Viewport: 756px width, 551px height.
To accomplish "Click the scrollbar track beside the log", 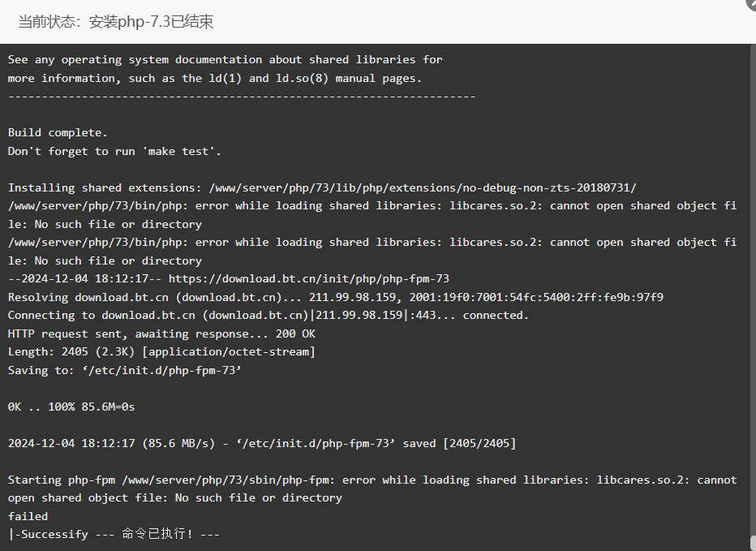I will coord(753,290).
